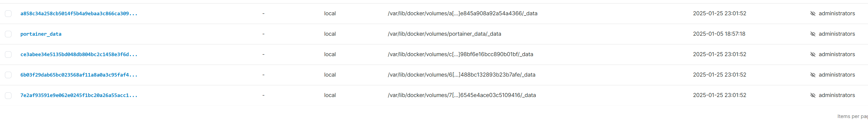The height and width of the screenshot is (127, 868).
Task: Click ownership eye icon in a858c34a row
Action: tap(813, 13)
